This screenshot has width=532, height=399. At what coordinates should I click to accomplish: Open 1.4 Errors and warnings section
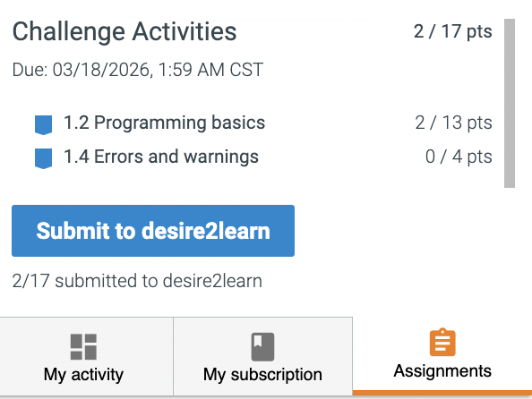(161, 157)
